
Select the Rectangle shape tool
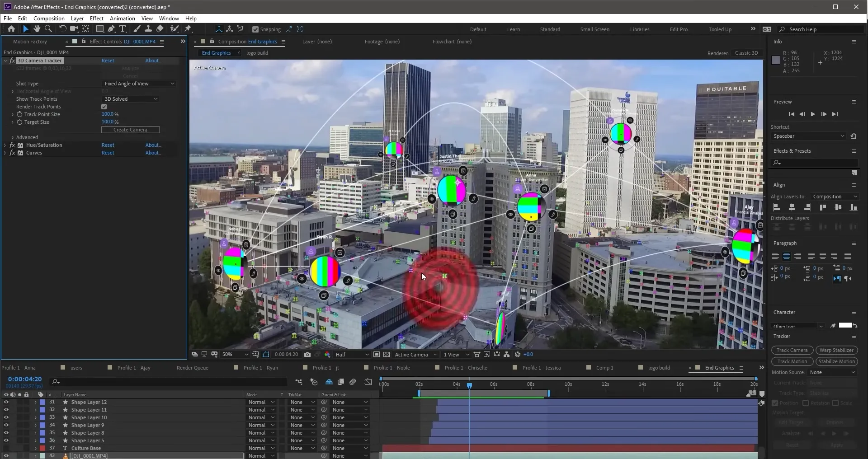(x=100, y=29)
